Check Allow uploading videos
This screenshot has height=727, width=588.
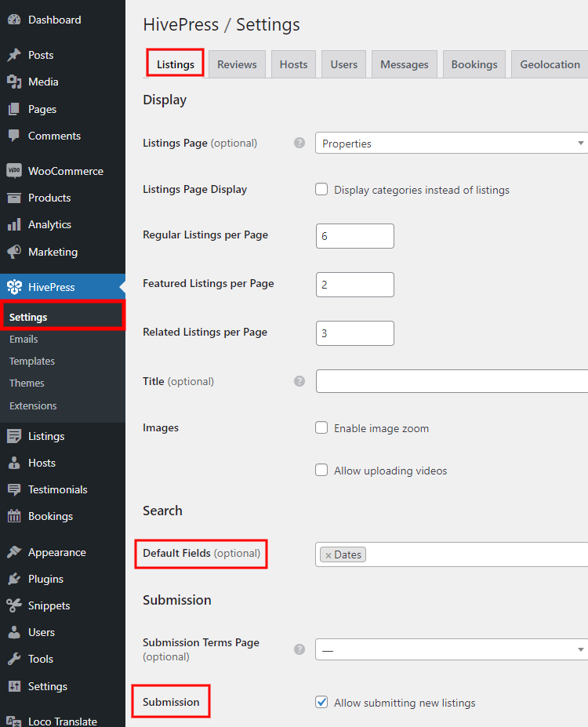[x=321, y=470]
